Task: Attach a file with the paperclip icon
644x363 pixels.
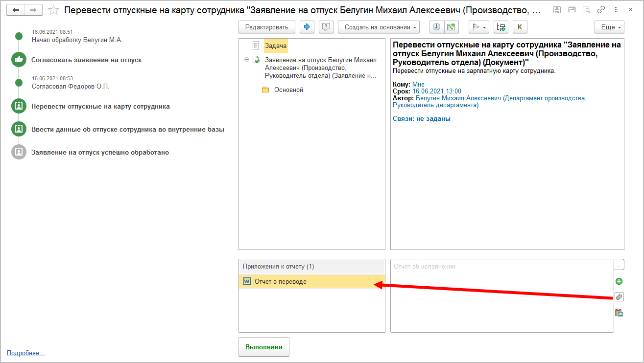Action: point(619,297)
